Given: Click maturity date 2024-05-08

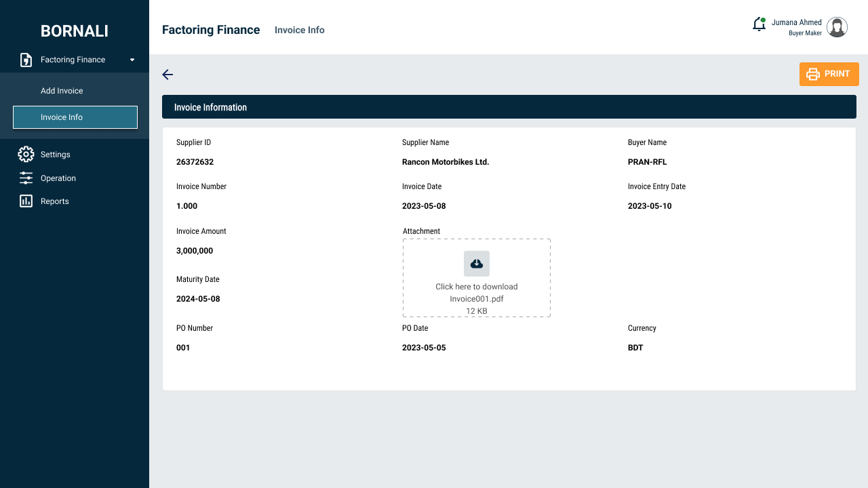Looking at the screenshot, I should (198, 299).
